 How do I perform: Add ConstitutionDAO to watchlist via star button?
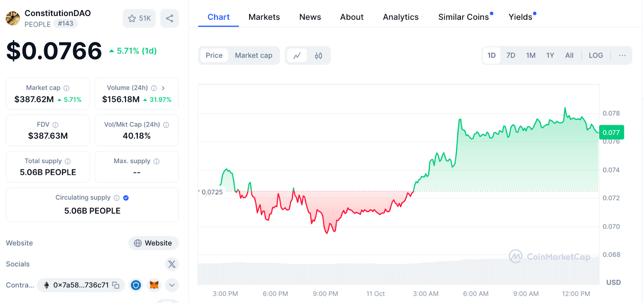(x=139, y=18)
